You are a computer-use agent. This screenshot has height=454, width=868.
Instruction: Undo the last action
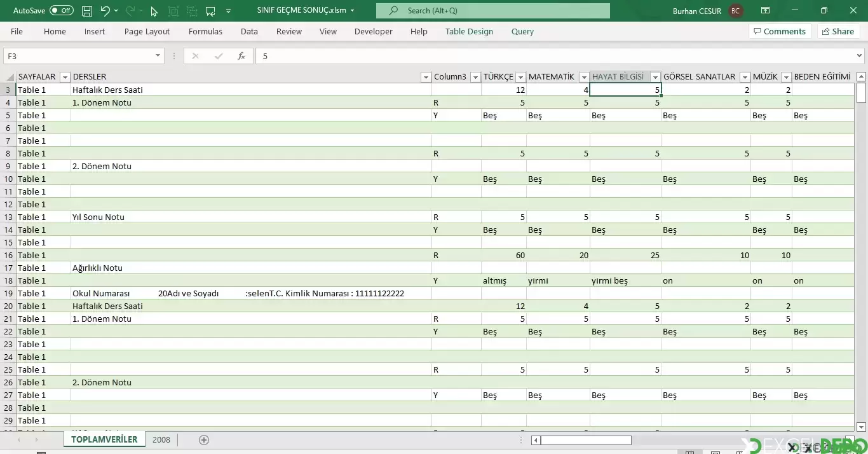coord(105,11)
